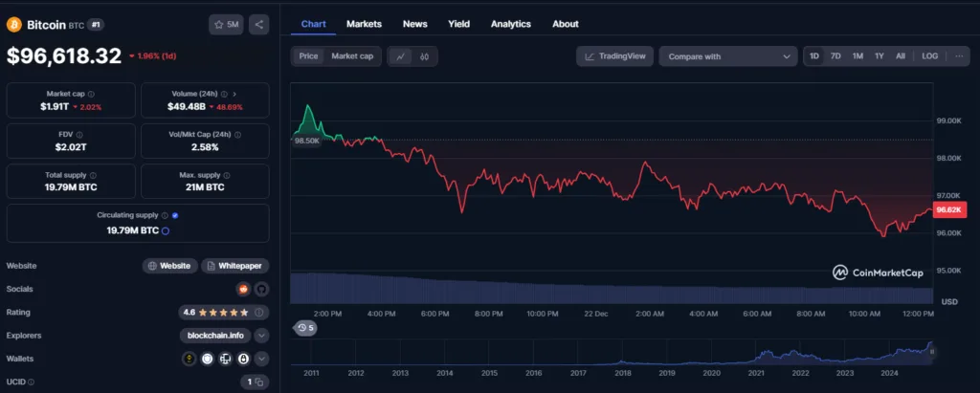Screen dimensions: 980x393
Task: Click the $1.91T market cap value
Action: (55, 107)
